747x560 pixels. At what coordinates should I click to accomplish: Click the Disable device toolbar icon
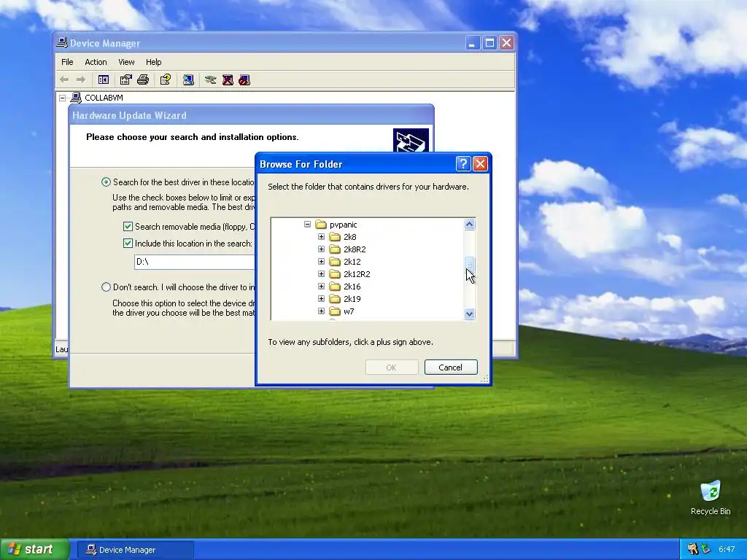tap(244, 80)
